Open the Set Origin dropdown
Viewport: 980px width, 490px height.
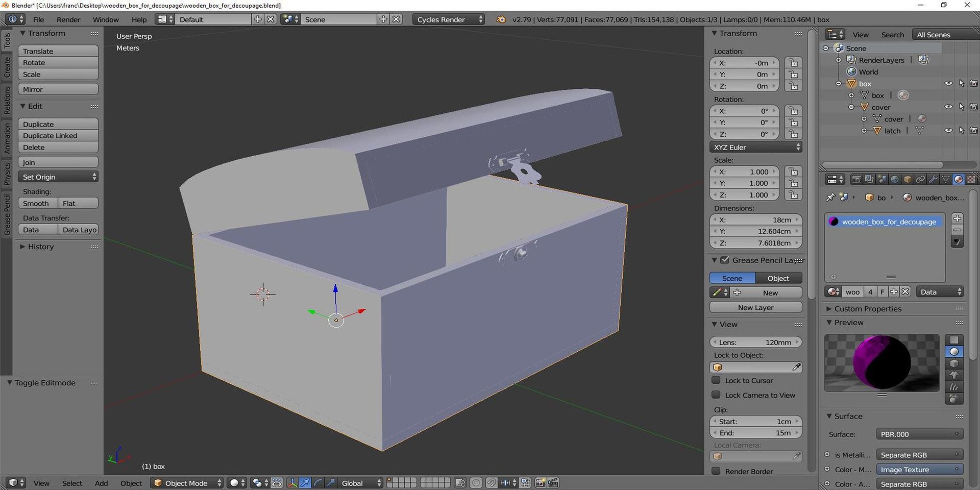coord(58,177)
